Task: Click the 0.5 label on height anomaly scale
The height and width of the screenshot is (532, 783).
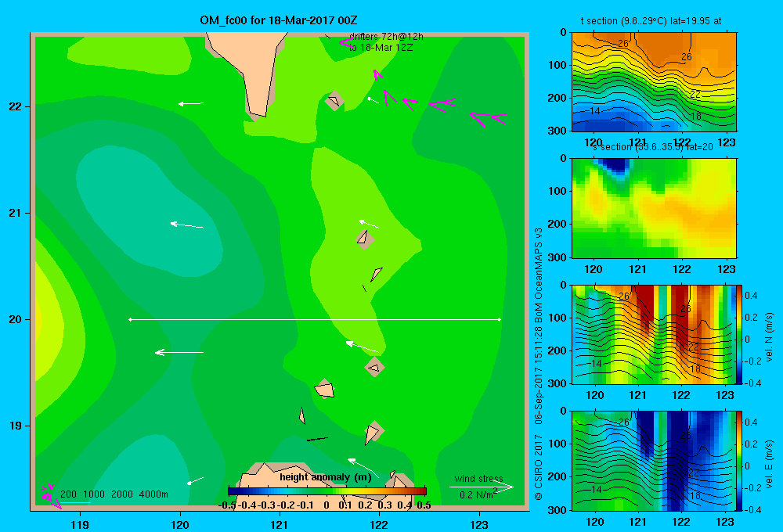Action: pos(424,505)
